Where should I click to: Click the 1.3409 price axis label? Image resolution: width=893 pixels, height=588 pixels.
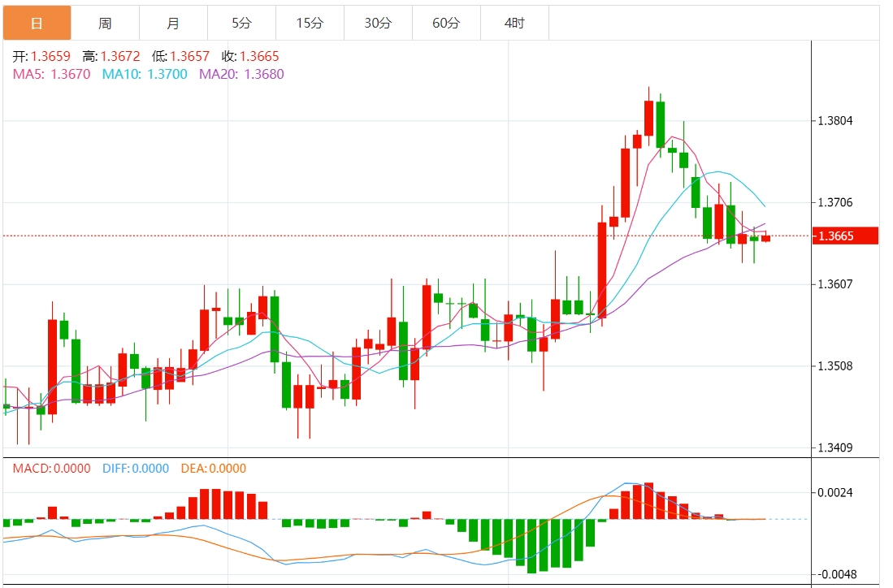(x=835, y=448)
